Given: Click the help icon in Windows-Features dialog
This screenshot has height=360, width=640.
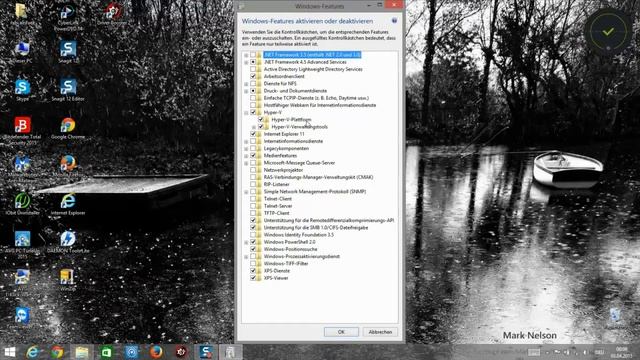Looking at the screenshot, I should 394,20.
